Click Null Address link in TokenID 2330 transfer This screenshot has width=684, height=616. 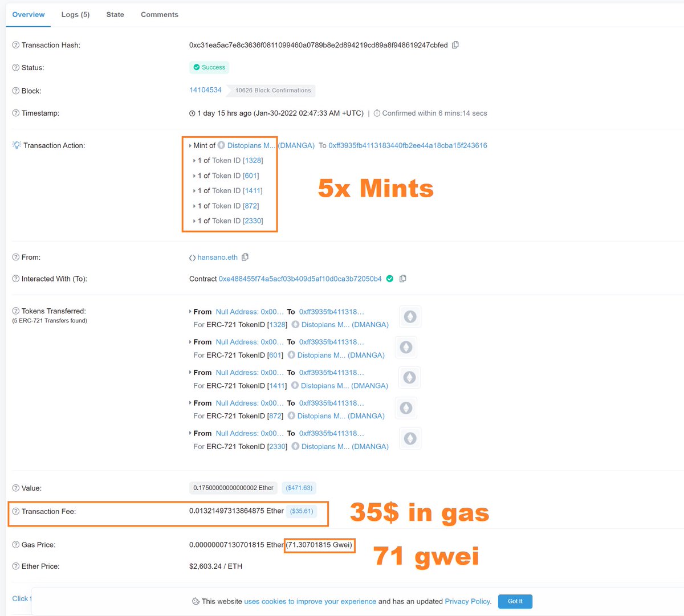[250, 433]
